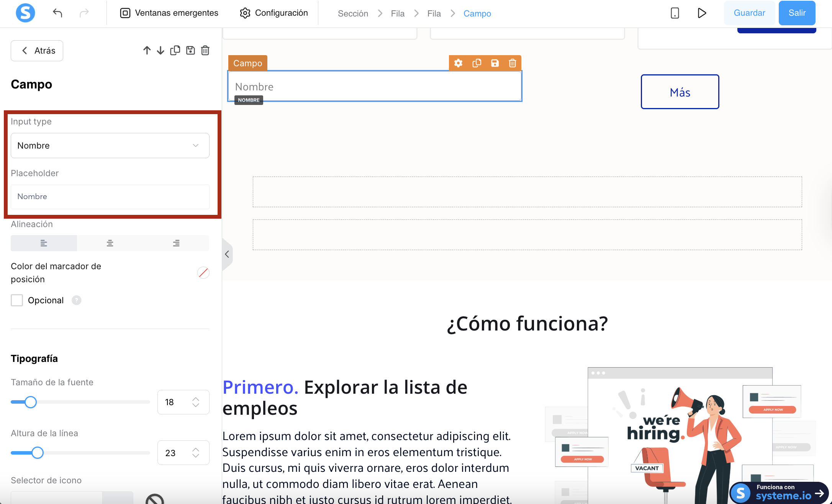This screenshot has height=504, width=832.
Task: Save block using sidebar save icon
Action: [x=190, y=51]
